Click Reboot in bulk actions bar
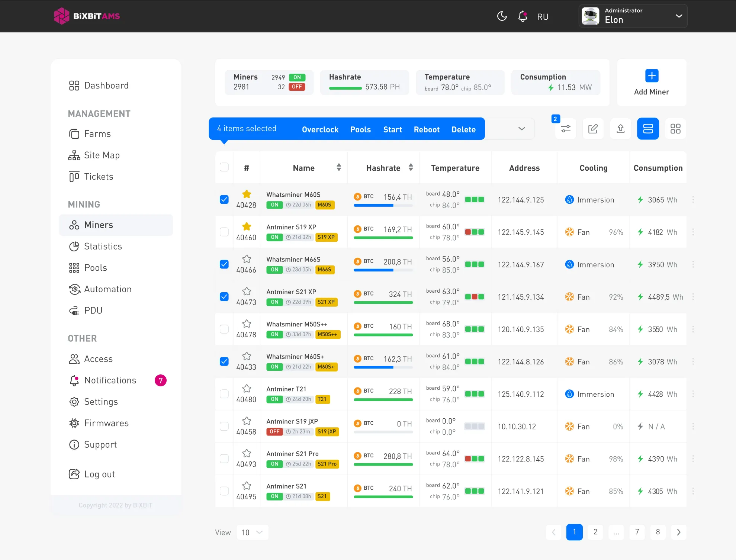 click(427, 129)
